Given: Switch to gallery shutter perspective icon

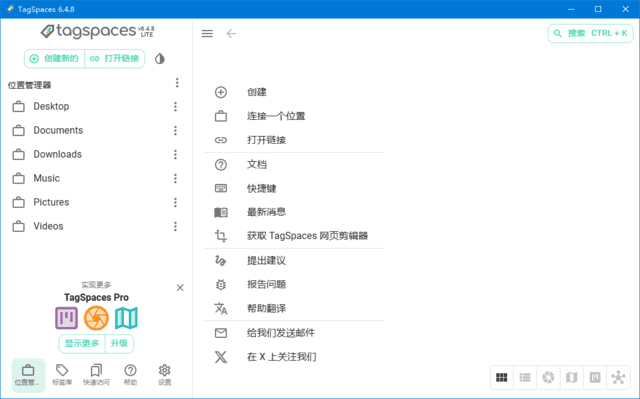Looking at the screenshot, I should pos(548,377).
